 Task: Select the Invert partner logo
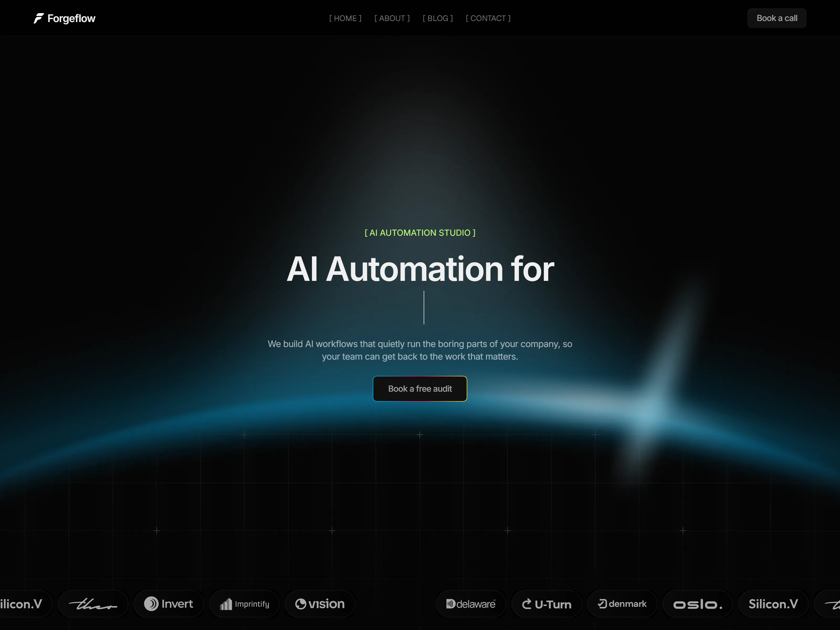169,604
